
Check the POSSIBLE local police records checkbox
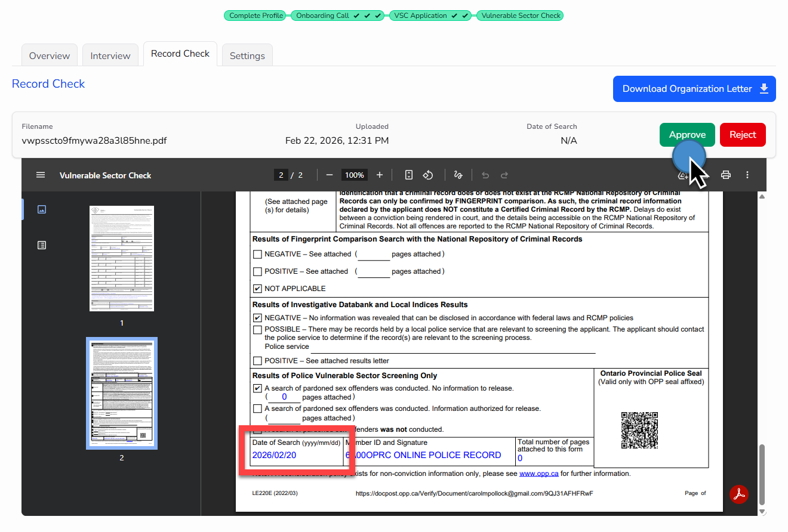pyautogui.click(x=257, y=329)
